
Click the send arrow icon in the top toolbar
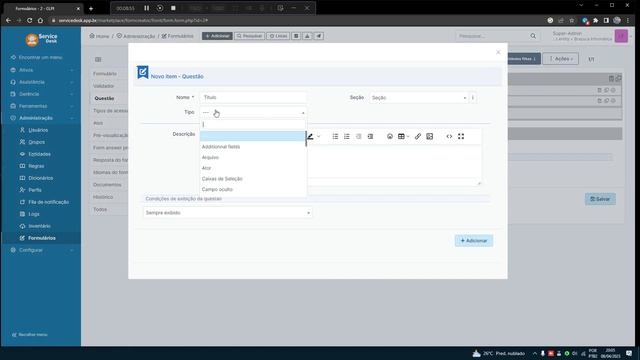pos(319,36)
